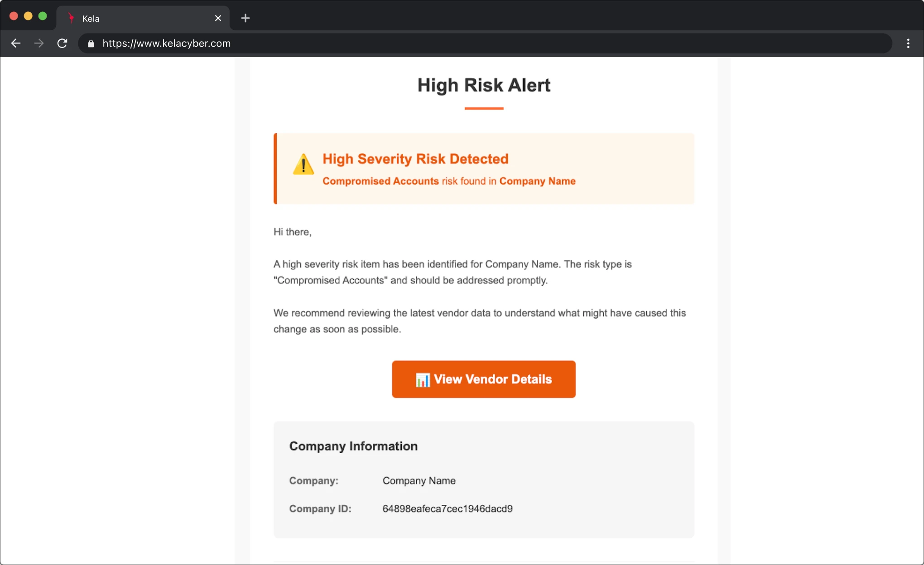Click the red macOS close window button

[x=14, y=16]
